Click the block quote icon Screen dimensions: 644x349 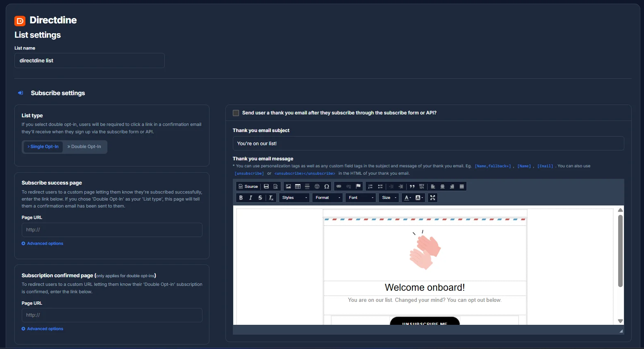pyautogui.click(x=412, y=187)
